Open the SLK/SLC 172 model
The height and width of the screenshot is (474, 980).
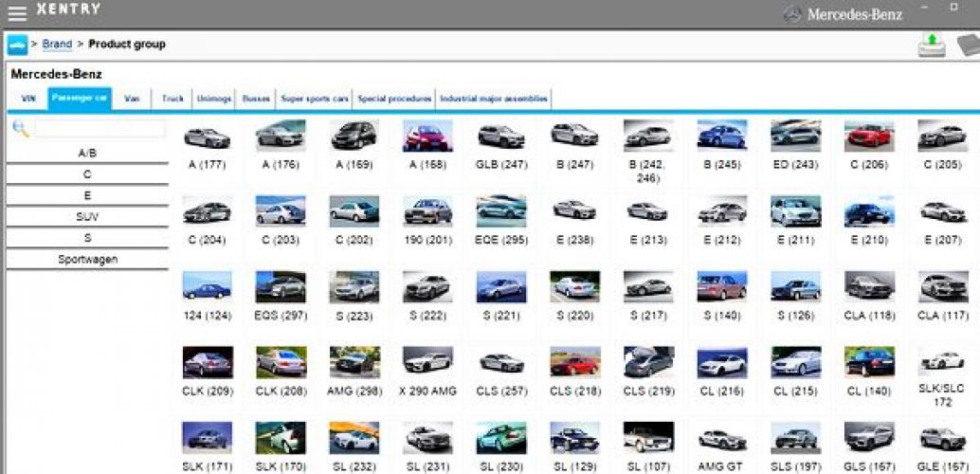942,362
